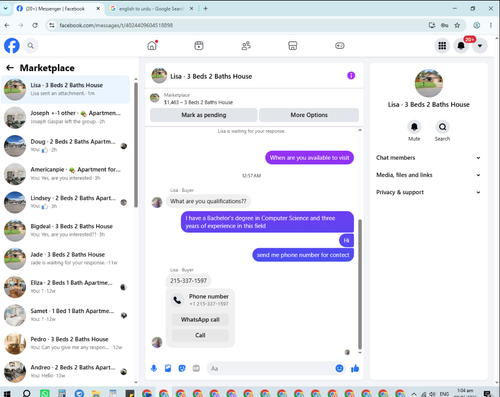Attach a file using the photo icon
500x397 pixels.
pyautogui.click(x=168, y=368)
